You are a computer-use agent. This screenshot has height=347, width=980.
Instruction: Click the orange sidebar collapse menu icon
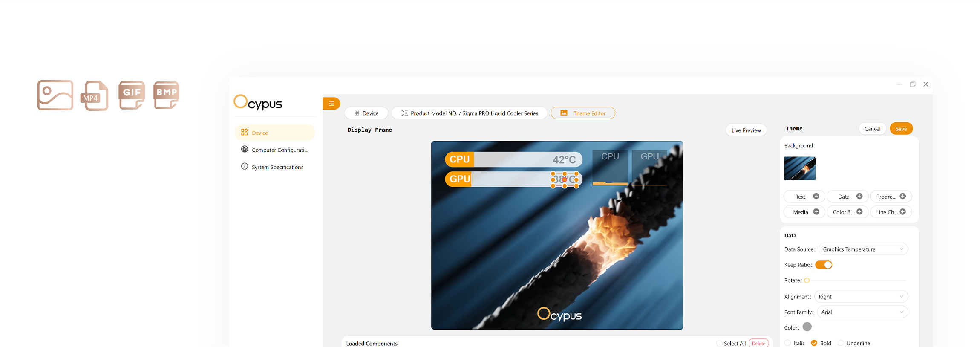pyautogui.click(x=331, y=104)
